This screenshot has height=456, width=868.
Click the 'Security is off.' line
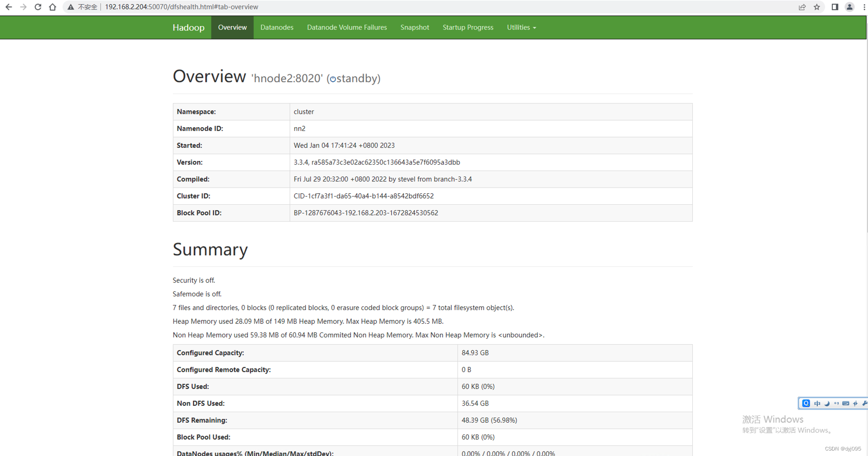[194, 280]
